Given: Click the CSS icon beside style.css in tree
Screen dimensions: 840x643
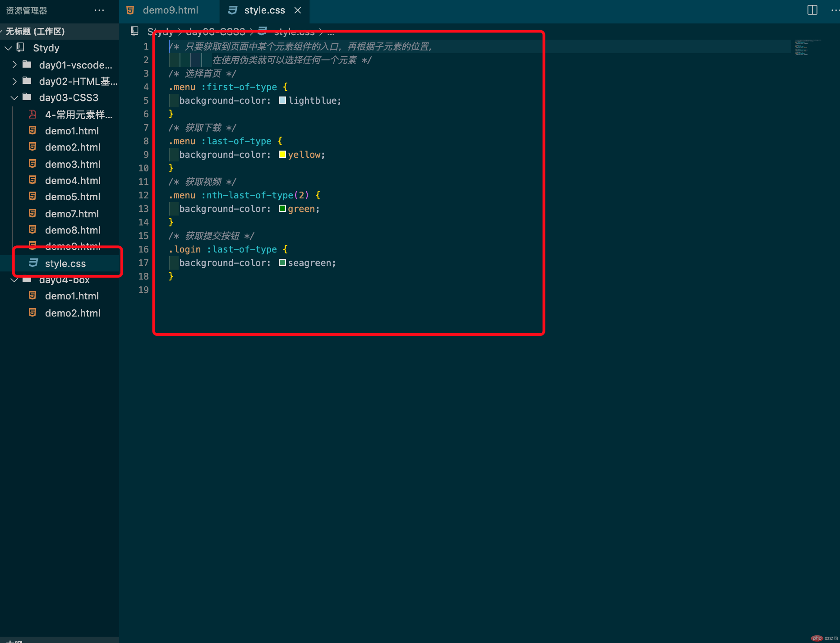Looking at the screenshot, I should [33, 263].
